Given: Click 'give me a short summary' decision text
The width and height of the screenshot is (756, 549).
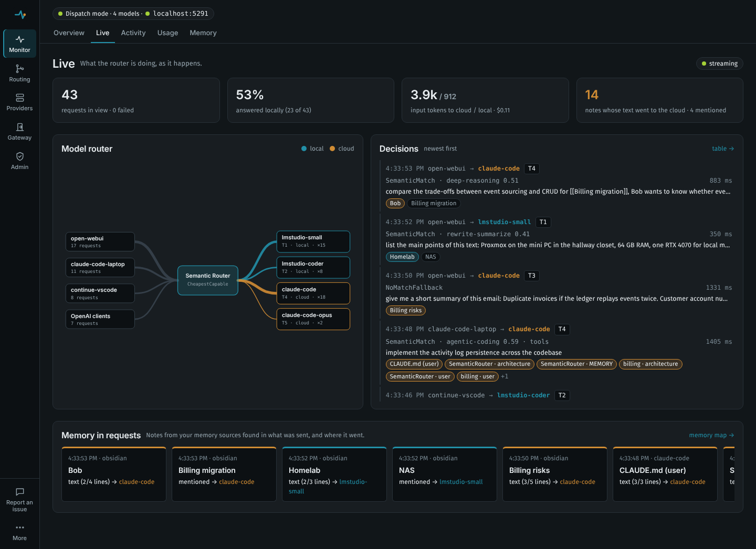Looking at the screenshot, I should click(x=557, y=299).
